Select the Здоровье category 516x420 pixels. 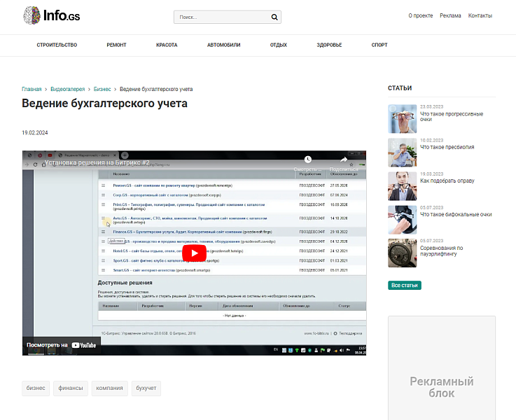click(329, 45)
